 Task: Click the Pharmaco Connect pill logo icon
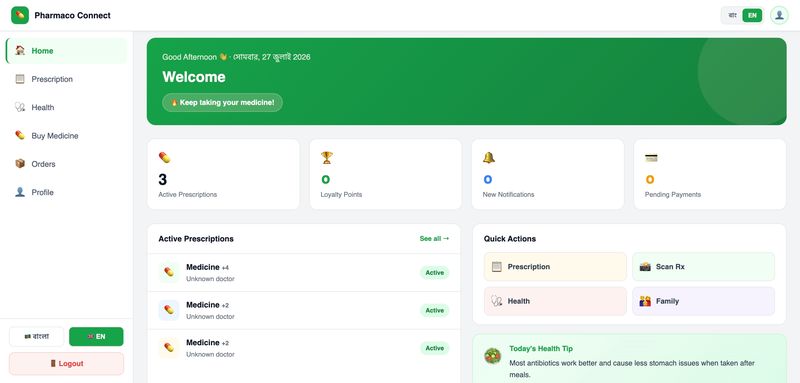(x=20, y=15)
